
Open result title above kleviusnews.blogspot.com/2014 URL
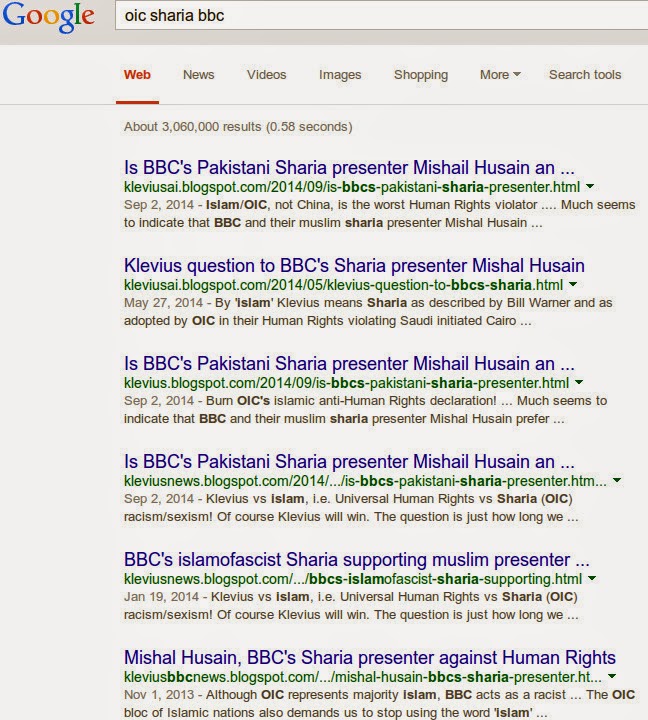click(349, 461)
